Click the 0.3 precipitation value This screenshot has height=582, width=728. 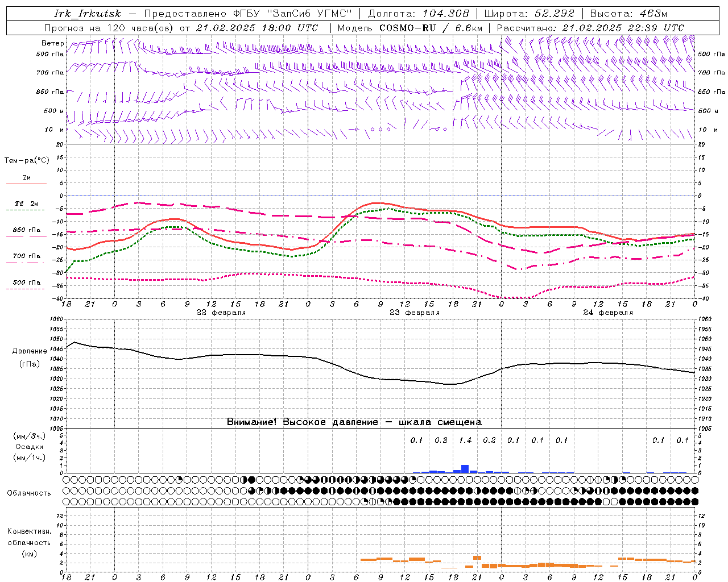tap(441, 440)
